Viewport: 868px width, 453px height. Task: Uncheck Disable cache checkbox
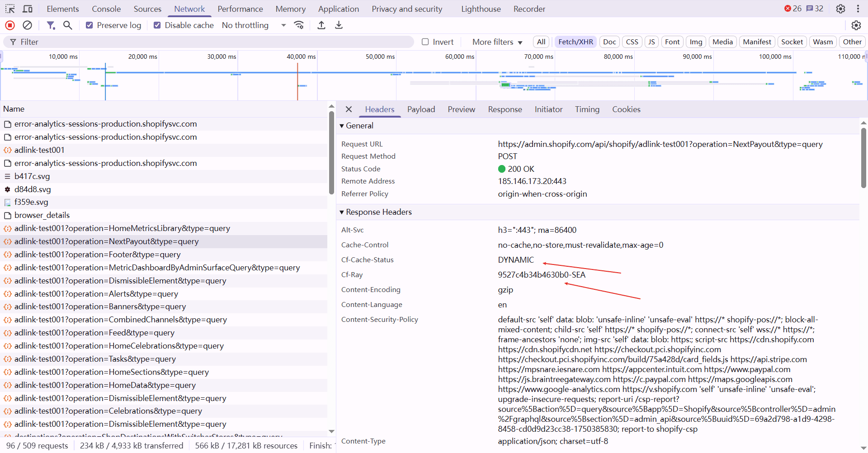coord(157,25)
